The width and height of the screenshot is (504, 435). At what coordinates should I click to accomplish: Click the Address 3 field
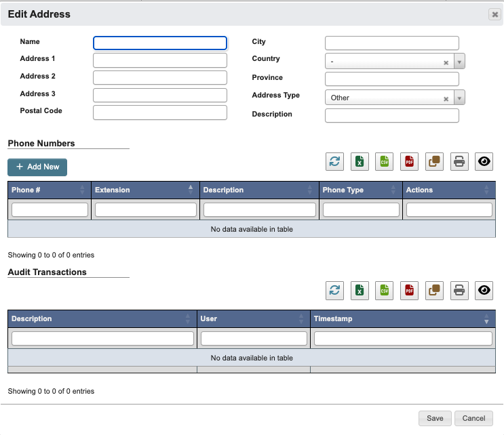[160, 96]
